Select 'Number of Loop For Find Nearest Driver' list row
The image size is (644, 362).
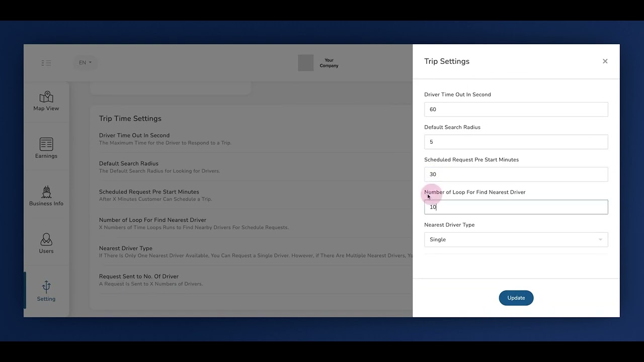[x=256, y=223]
